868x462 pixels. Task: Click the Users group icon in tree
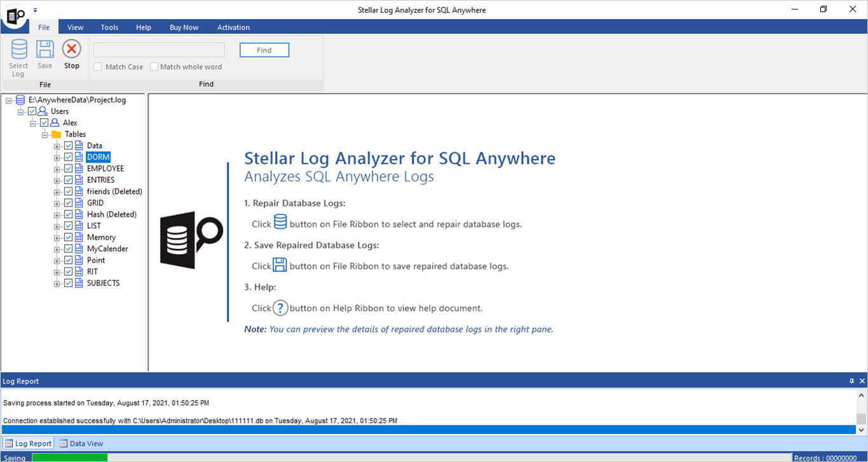pos(43,111)
